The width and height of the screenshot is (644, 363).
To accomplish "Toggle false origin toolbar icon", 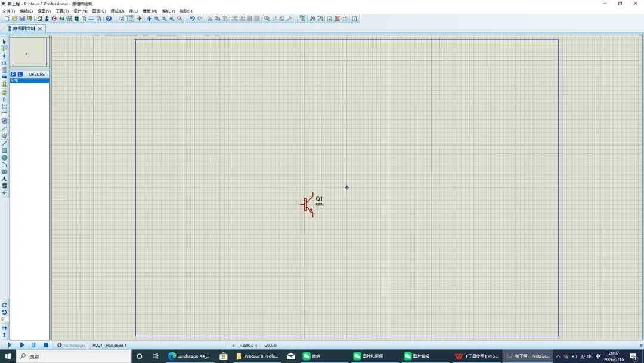I will click(x=139, y=19).
